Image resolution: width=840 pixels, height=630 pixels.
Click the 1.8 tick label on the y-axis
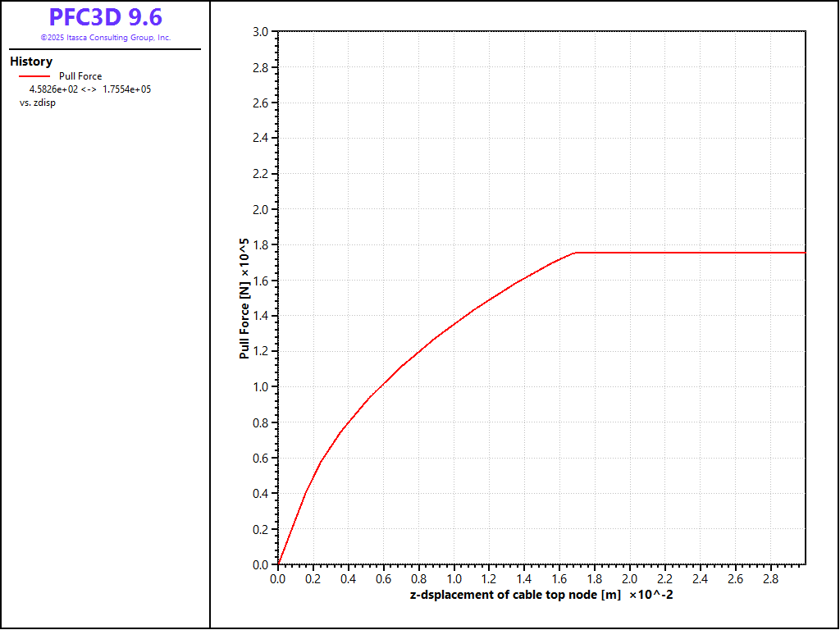pos(260,245)
